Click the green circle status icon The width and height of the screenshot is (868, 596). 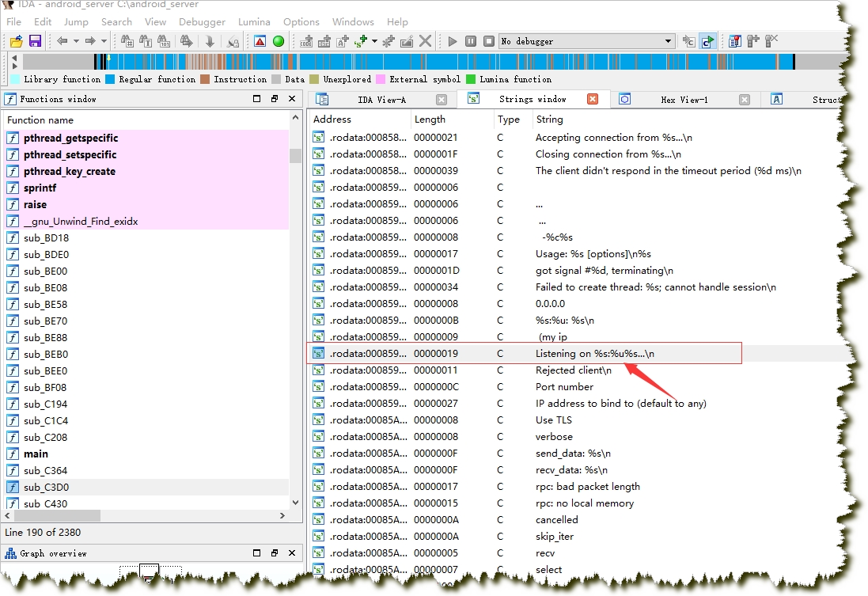point(279,41)
